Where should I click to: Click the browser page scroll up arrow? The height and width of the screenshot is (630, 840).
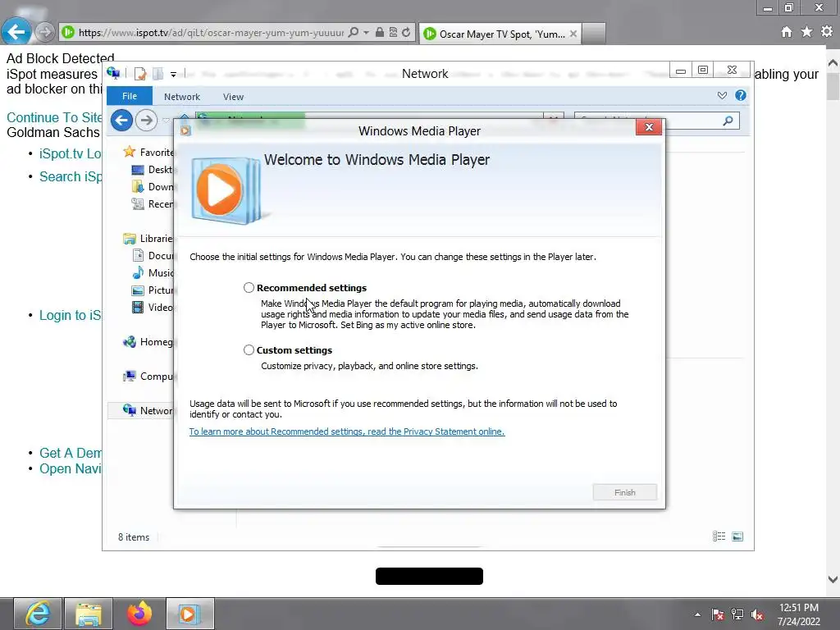[x=833, y=62]
